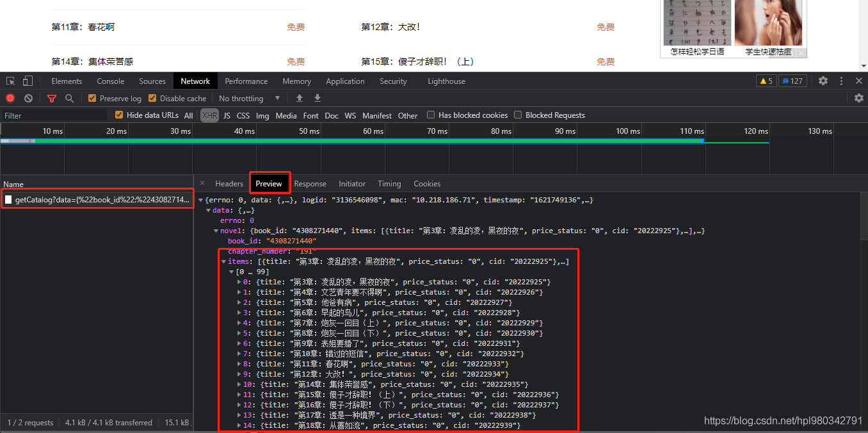This screenshot has height=433, width=868.
Task: Uncheck the Preserve log checkbox
Action: 92,99
